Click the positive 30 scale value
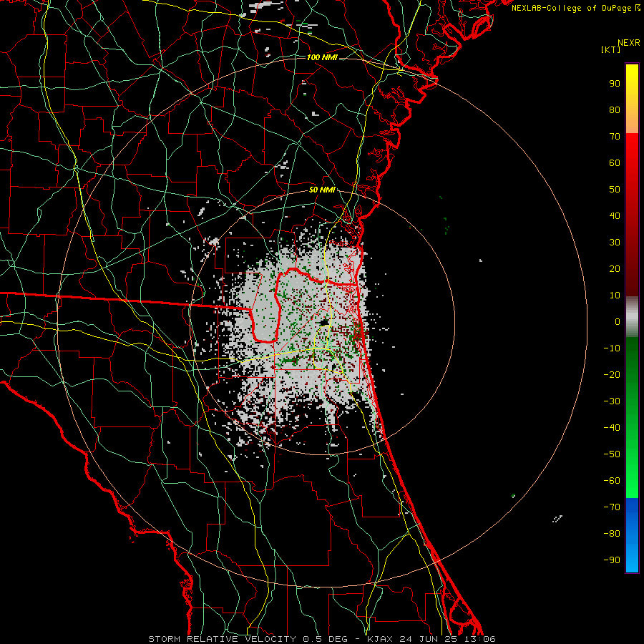This screenshot has width=644, height=644. pos(615,243)
